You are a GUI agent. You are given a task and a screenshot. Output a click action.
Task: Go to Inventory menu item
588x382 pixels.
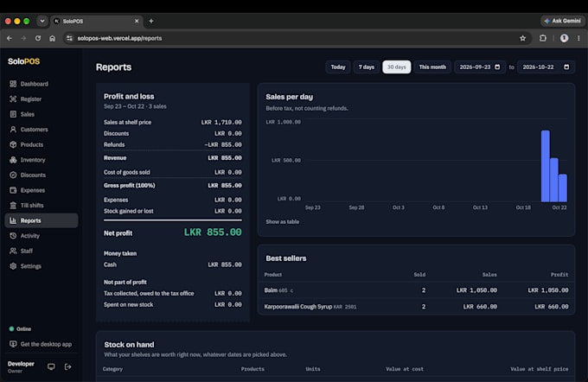click(42, 160)
